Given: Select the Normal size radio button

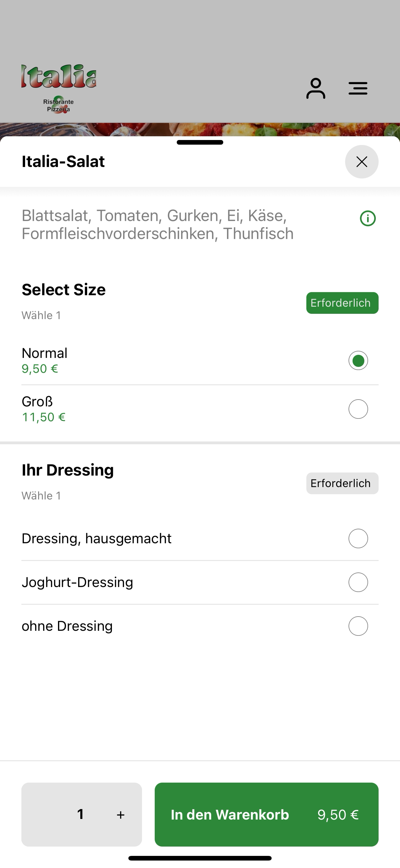Looking at the screenshot, I should pyautogui.click(x=358, y=360).
